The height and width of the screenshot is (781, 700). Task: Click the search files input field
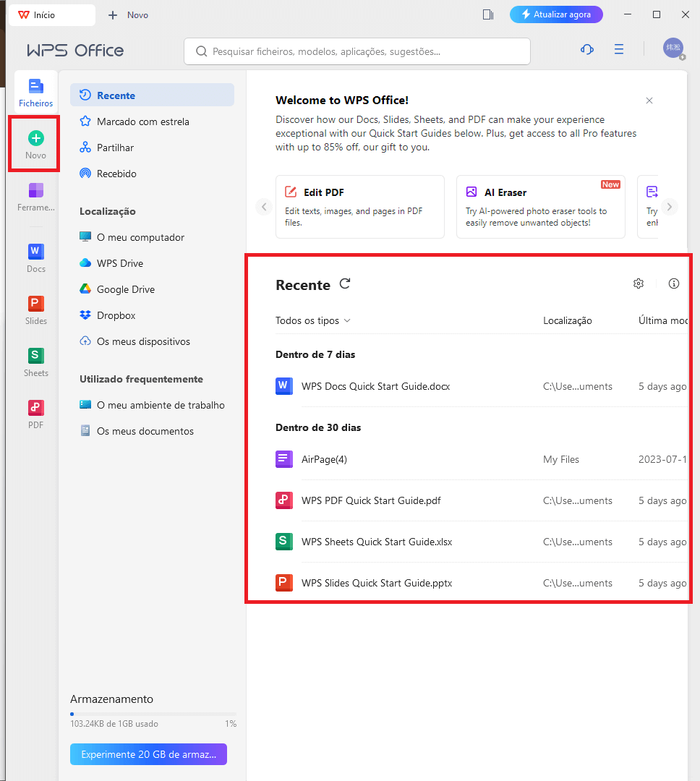(357, 51)
